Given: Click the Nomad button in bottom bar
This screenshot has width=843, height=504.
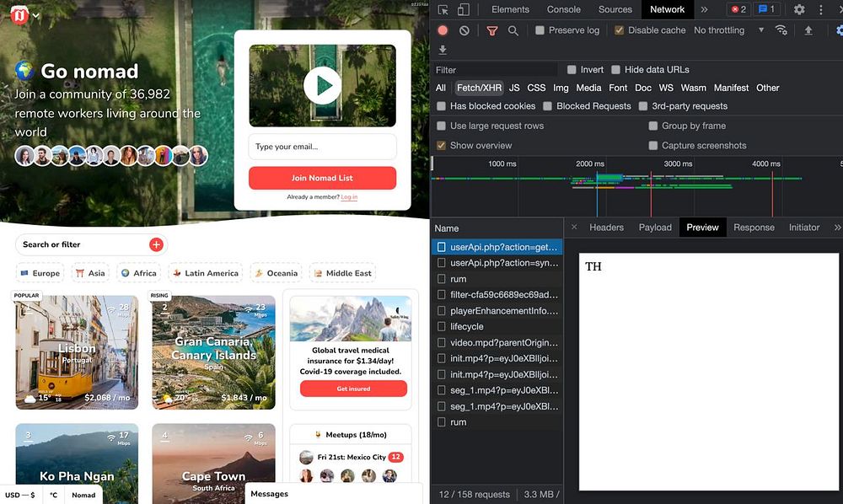Looking at the screenshot, I should pos(83,495).
